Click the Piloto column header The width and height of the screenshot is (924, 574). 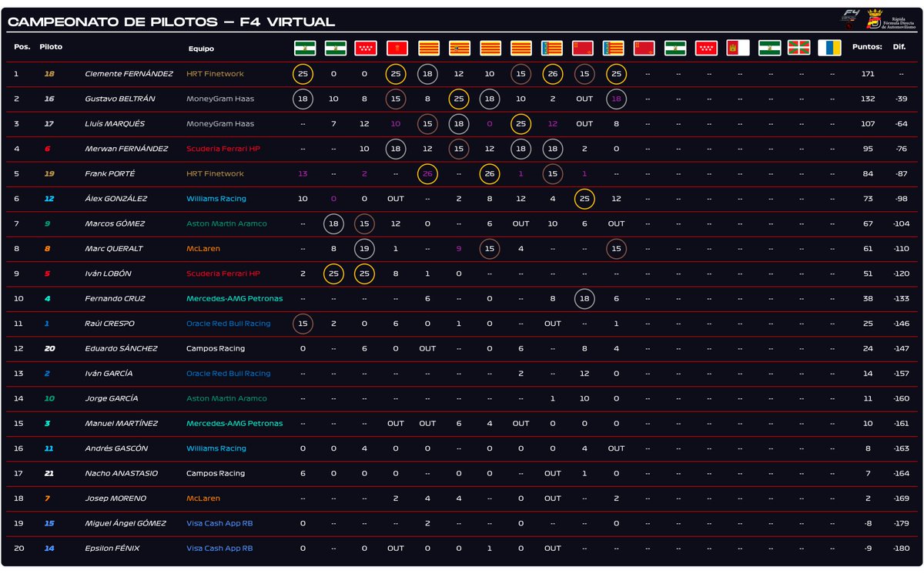[51, 47]
